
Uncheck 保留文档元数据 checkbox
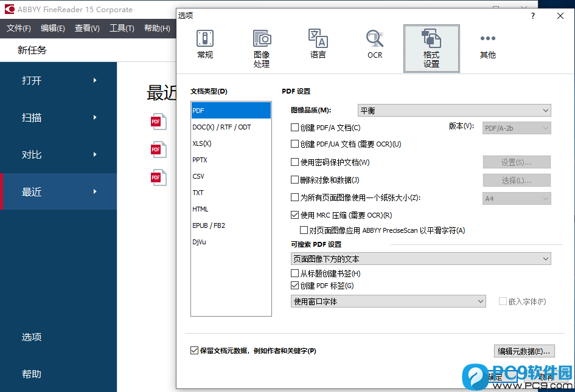click(x=194, y=350)
